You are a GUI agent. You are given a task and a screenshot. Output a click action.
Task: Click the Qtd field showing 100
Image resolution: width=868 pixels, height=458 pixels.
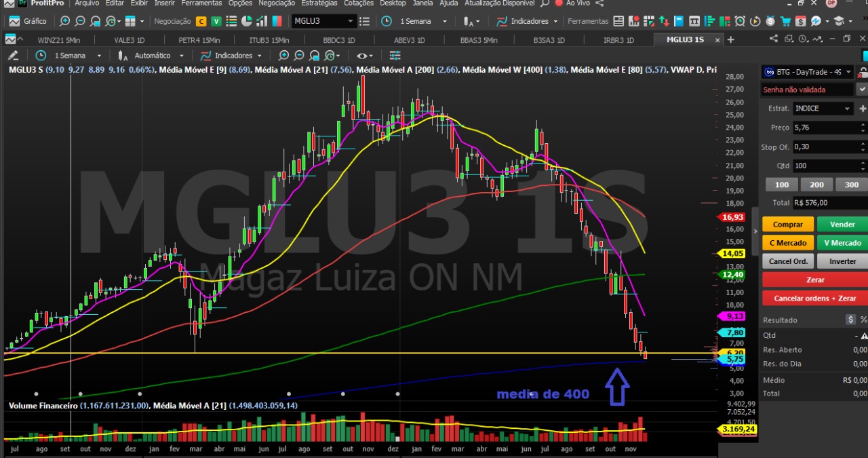click(x=829, y=166)
